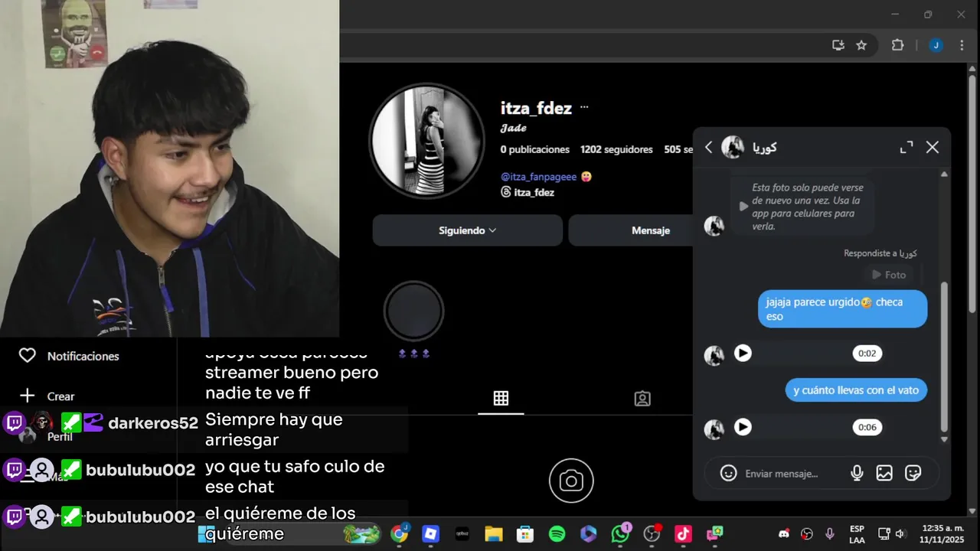Expand the Siguiendo dropdown button
This screenshot has height=551, width=980.
[x=467, y=230]
